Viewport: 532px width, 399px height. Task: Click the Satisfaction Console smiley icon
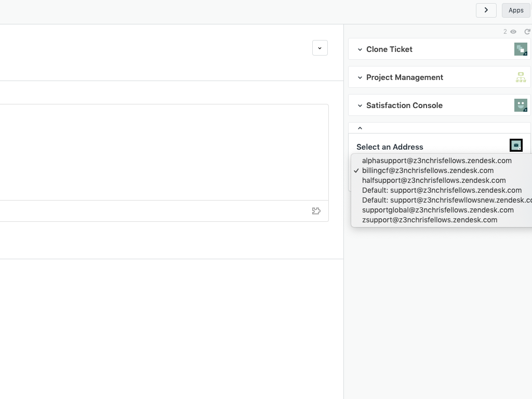coord(521,105)
